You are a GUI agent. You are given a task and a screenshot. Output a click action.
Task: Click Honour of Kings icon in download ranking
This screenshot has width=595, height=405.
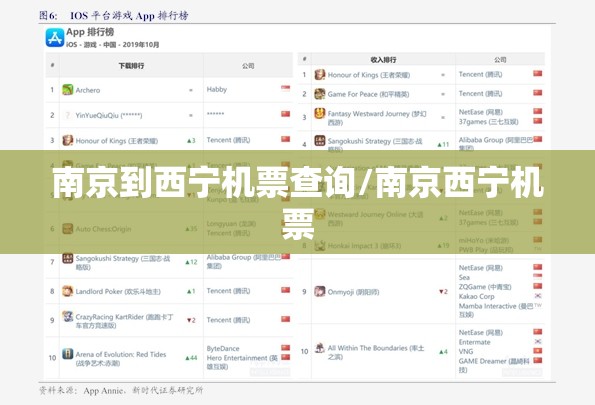tap(68, 140)
